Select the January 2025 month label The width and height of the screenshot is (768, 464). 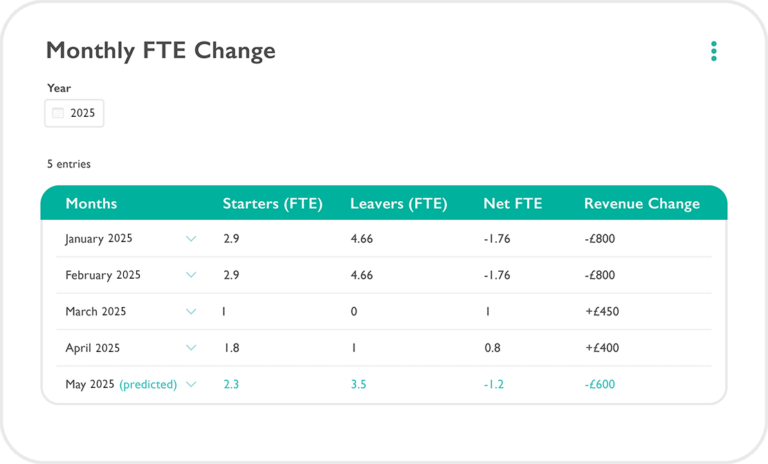[98, 239]
